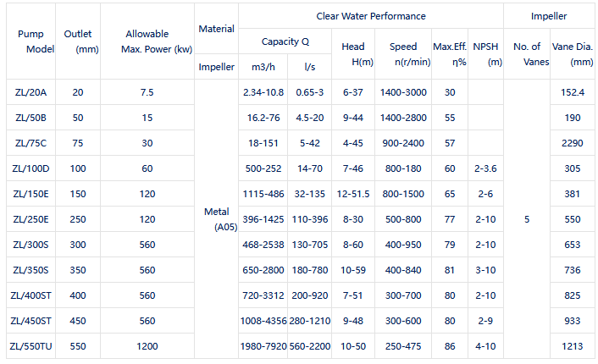Select the No. of Vanes header
598x364 pixels.
click(x=526, y=54)
